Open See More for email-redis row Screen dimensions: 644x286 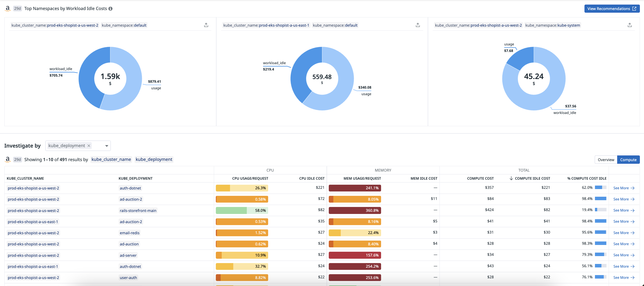pos(624,233)
